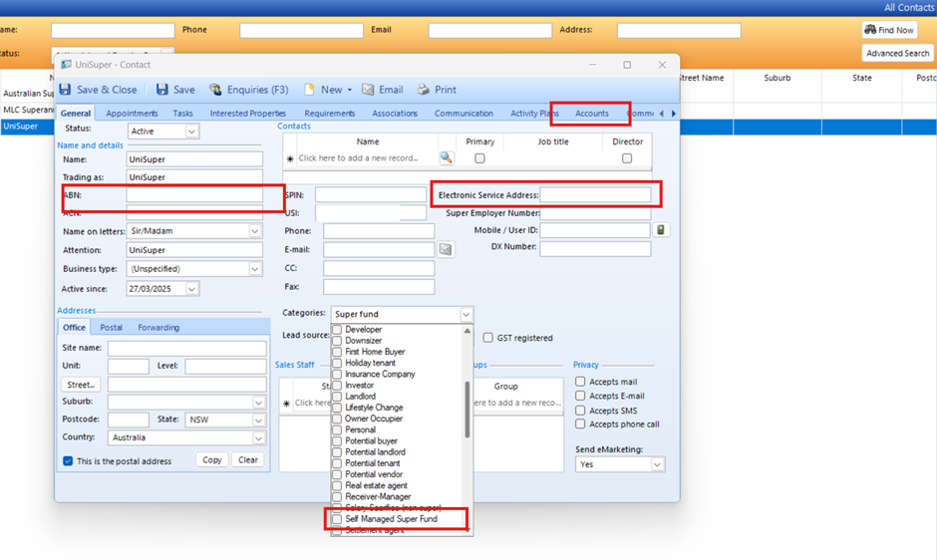937x560 pixels.
Task: Click into the ABN field
Action: tap(194, 195)
